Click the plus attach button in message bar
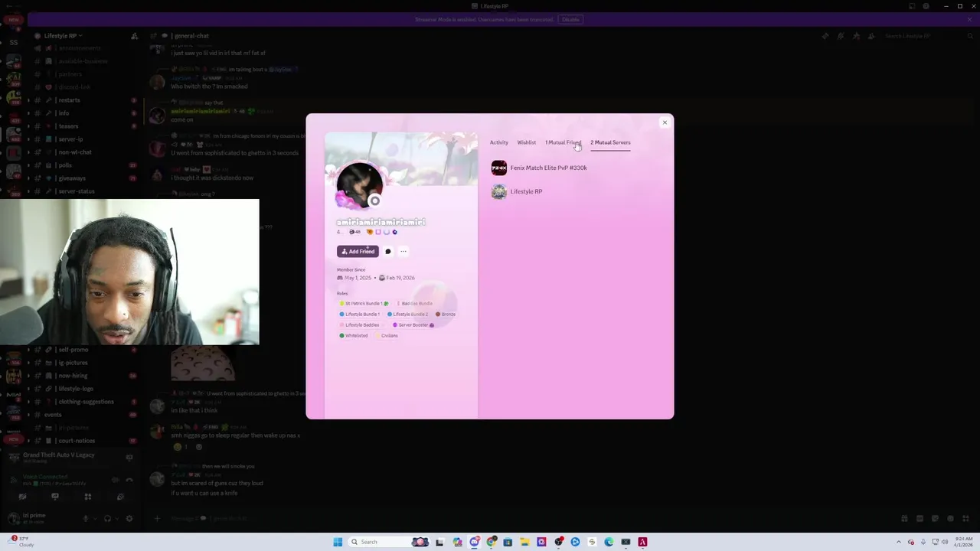This screenshot has height=551, width=980. (x=157, y=518)
